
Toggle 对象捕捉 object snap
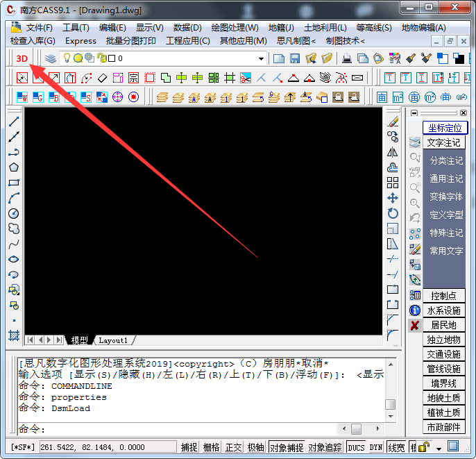point(287,447)
